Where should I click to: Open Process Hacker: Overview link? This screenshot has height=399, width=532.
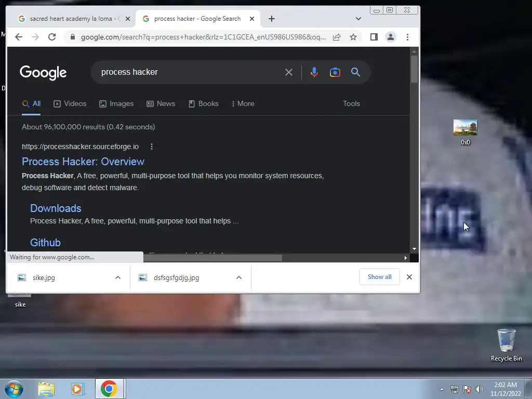point(83,162)
